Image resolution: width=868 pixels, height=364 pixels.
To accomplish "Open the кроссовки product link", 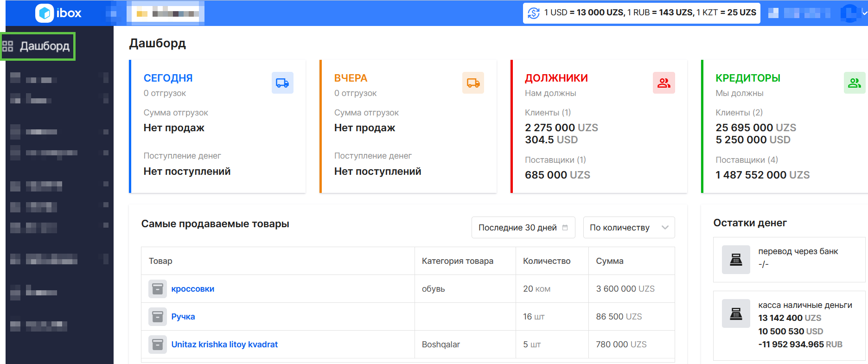I will coord(192,289).
